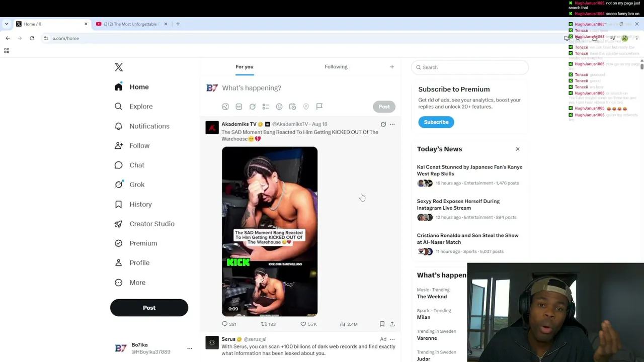Expand the More menu in sidebar
This screenshot has width=644, height=362.
point(130,283)
